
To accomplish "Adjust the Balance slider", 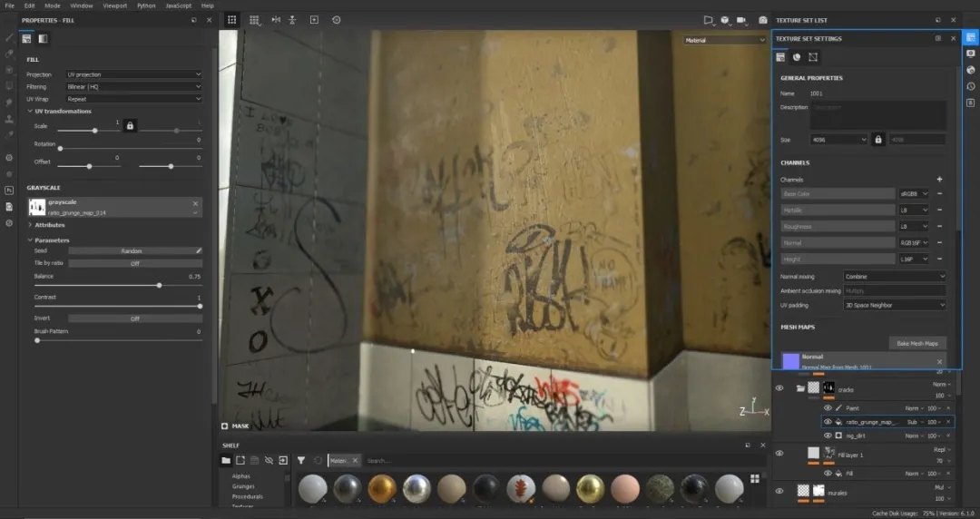I will [x=117, y=285].
